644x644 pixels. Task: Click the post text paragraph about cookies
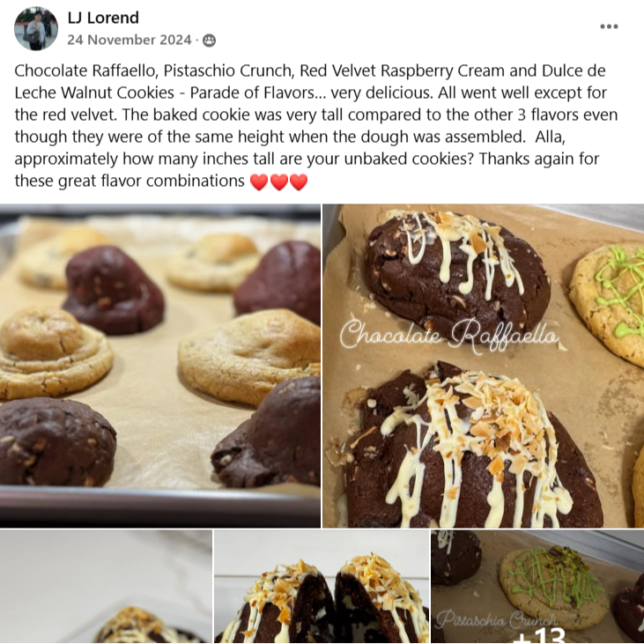[x=316, y=126]
